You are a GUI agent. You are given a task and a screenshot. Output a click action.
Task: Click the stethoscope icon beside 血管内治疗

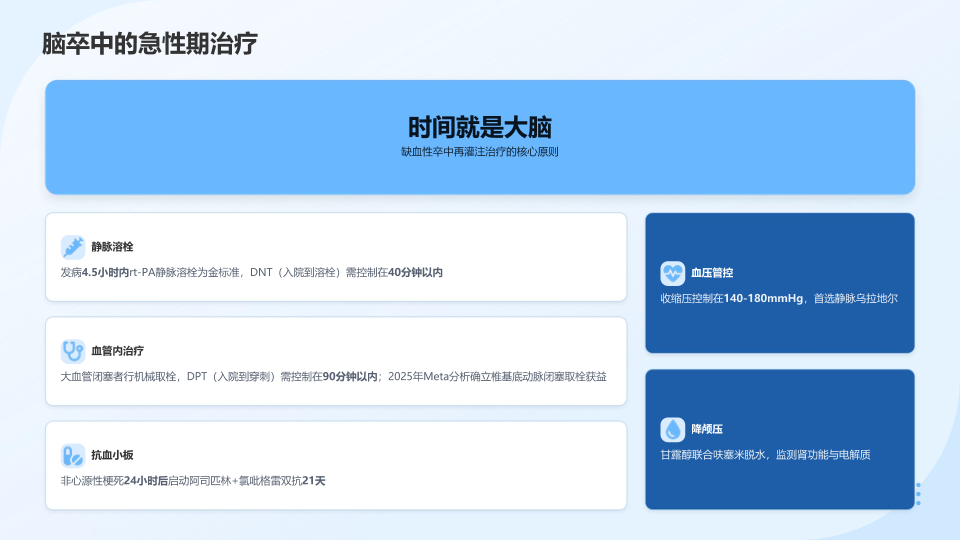(x=73, y=351)
